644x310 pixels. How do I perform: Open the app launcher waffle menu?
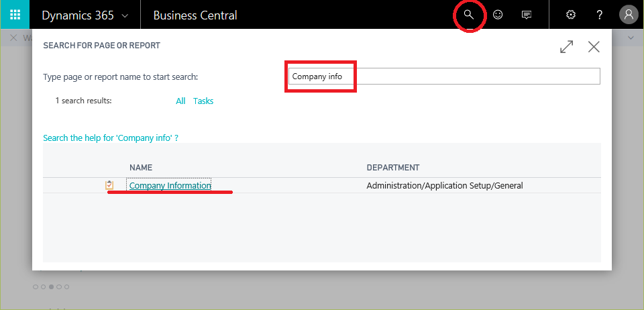point(15,15)
